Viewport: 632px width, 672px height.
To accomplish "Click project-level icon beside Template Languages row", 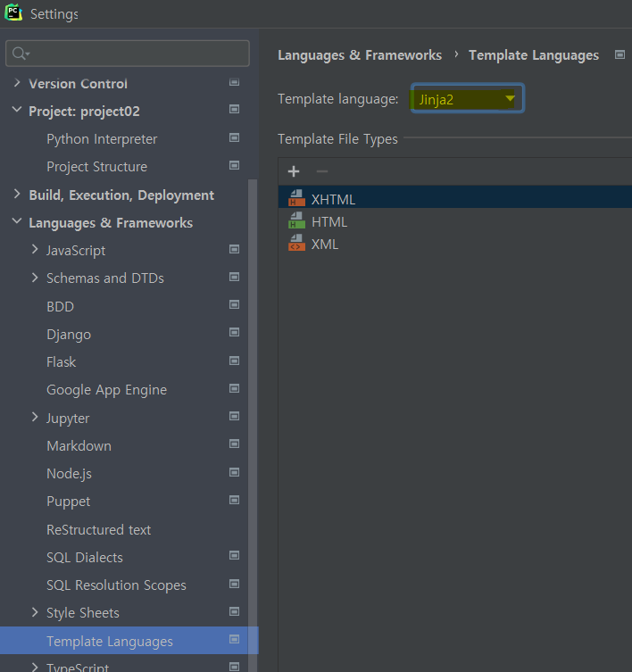I will click(234, 640).
